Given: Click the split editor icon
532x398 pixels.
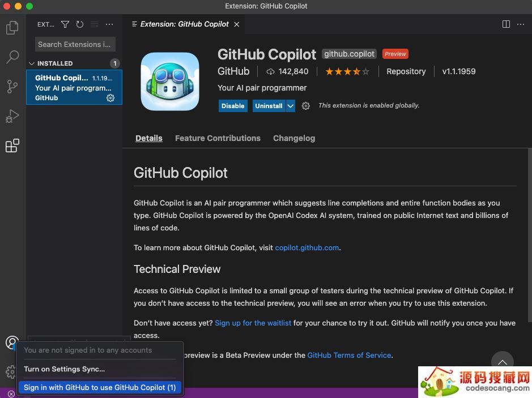Looking at the screenshot, I should 506,24.
